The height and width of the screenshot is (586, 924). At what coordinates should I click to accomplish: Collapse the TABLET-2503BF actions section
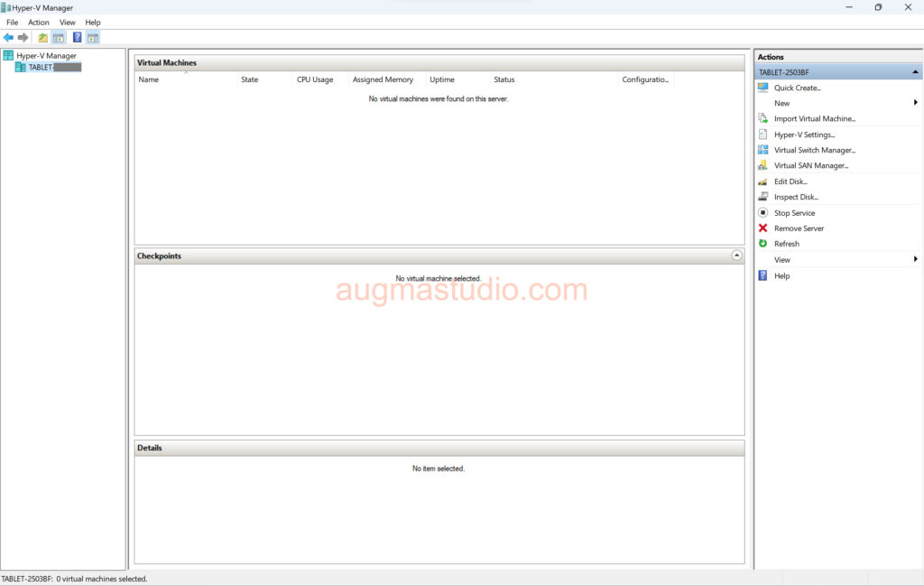point(915,72)
